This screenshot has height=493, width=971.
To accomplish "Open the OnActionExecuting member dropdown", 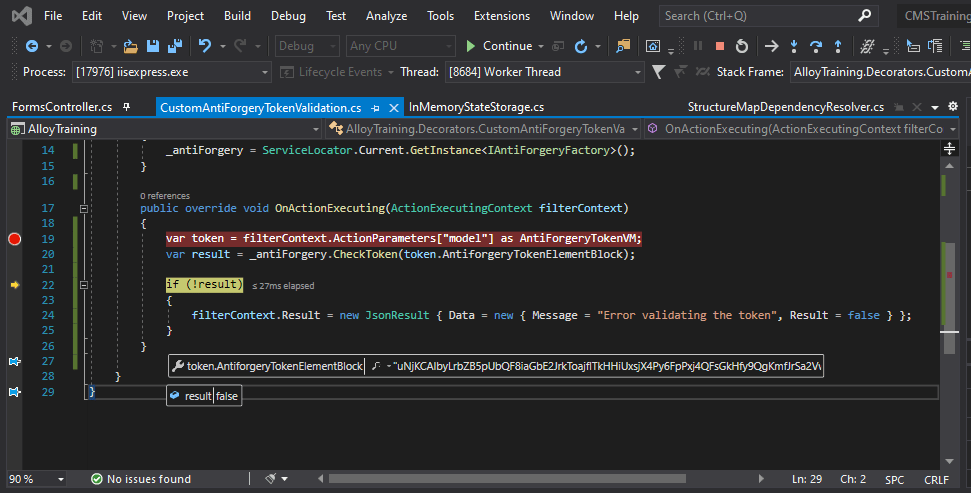I will pyautogui.click(x=801, y=129).
